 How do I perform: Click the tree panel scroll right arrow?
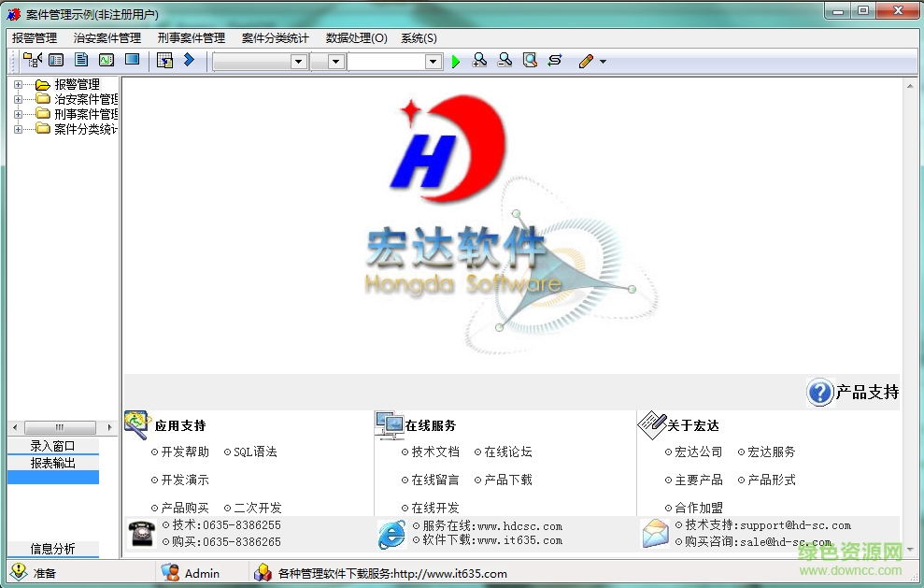pyautogui.click(x=109, y=427)
